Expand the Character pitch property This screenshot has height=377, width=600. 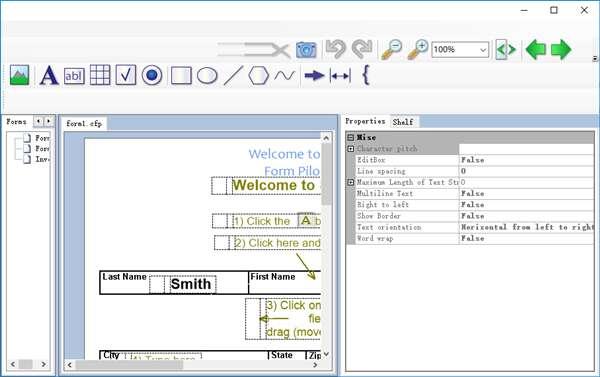pyautogui.click(x=351, y=149)
